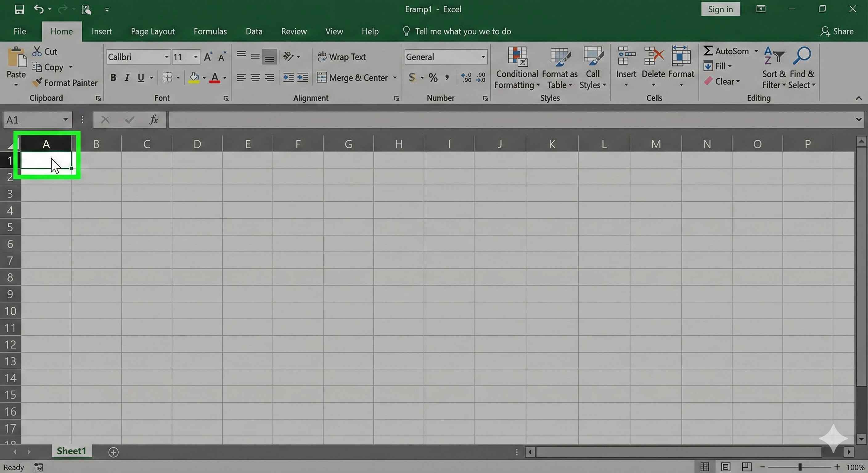Click the new sheet plus icon
This screenshot has width=868, height=473.
(x=113, y=452)
